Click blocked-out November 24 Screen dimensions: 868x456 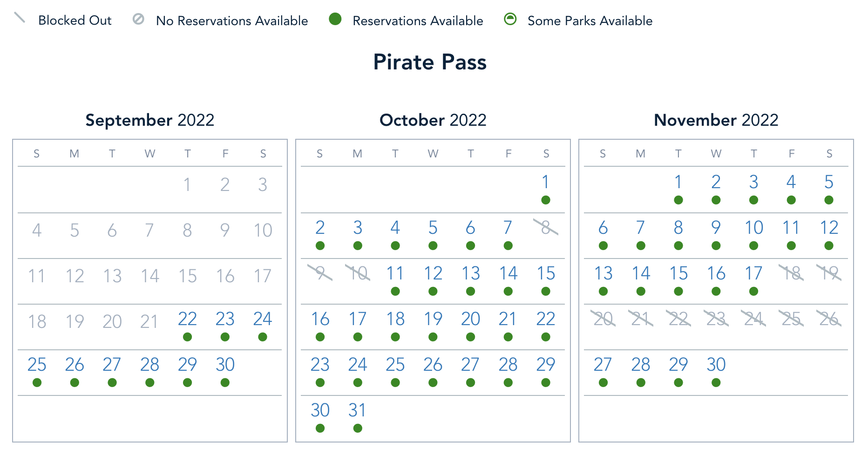click(x=753, y=319)
